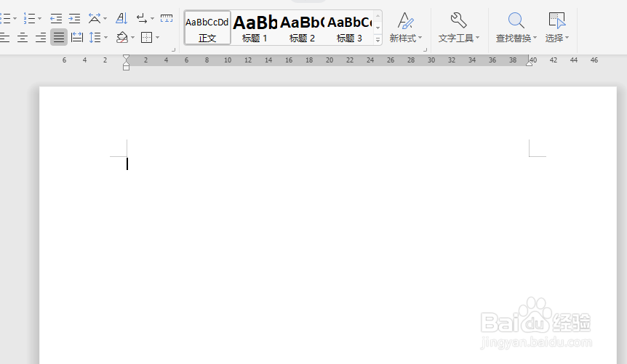
Task: Align text left
Action: tap(4, 38)
